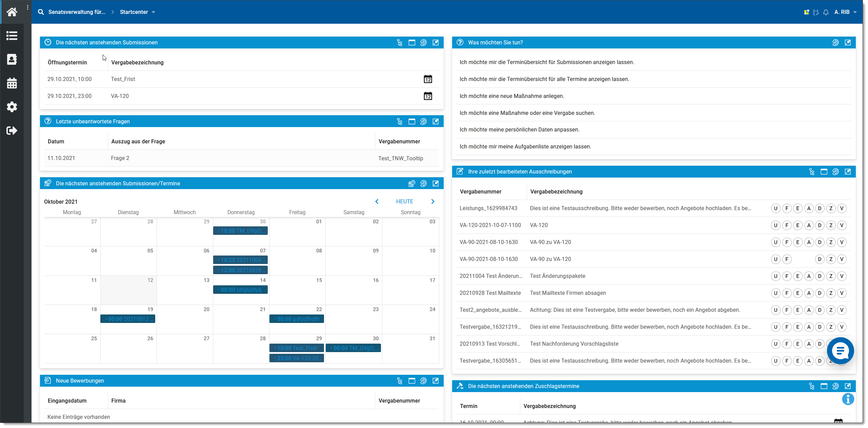Open the calendar icon in sidebar
Viewport: 868px width, 428px height.
coord(12,83)
